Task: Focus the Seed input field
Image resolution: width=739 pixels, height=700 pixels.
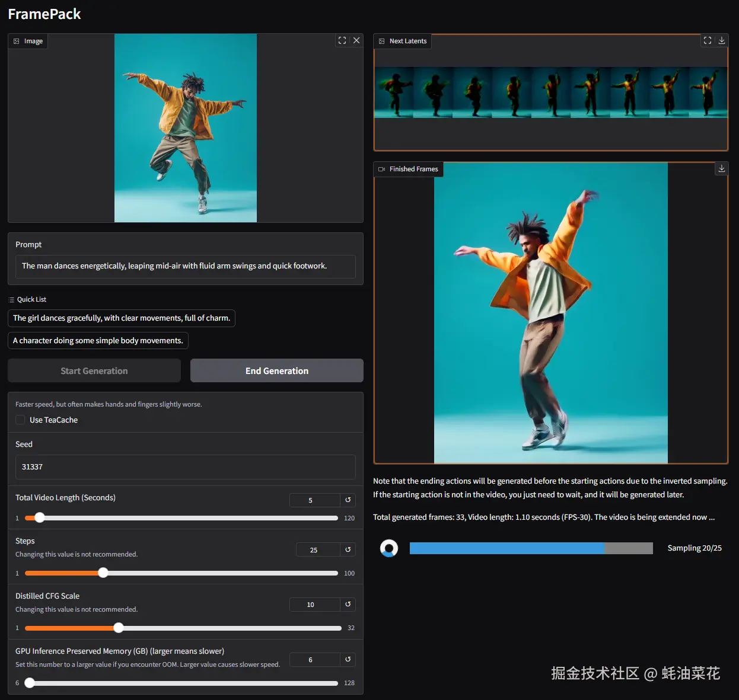Action: click(185, 467)
